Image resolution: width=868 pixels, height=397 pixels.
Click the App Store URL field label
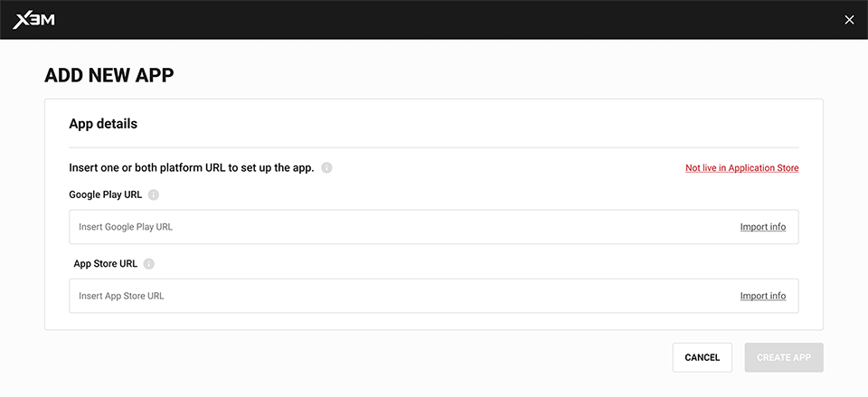click(x=105, y=264)
